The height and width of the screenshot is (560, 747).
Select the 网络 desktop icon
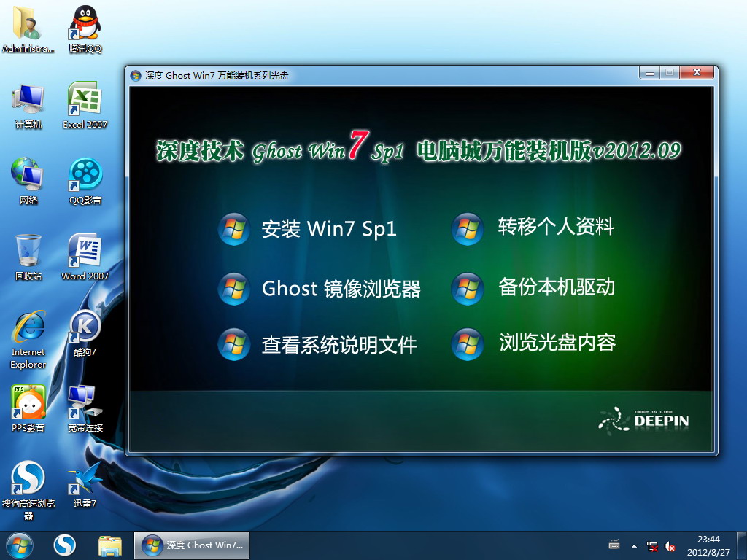click(x=28, y=181)
